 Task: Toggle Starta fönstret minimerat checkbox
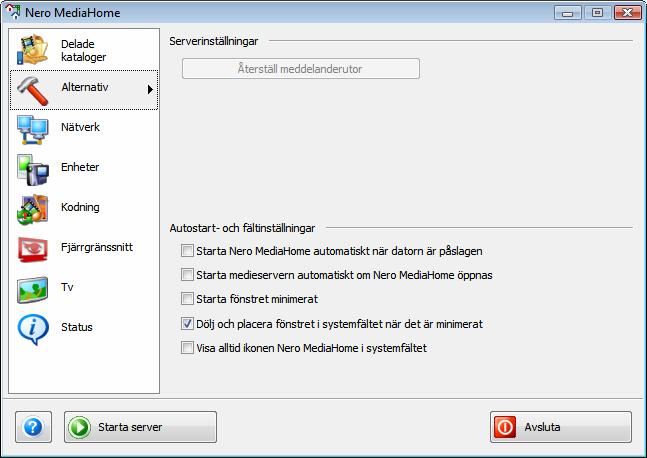[187, 298]
